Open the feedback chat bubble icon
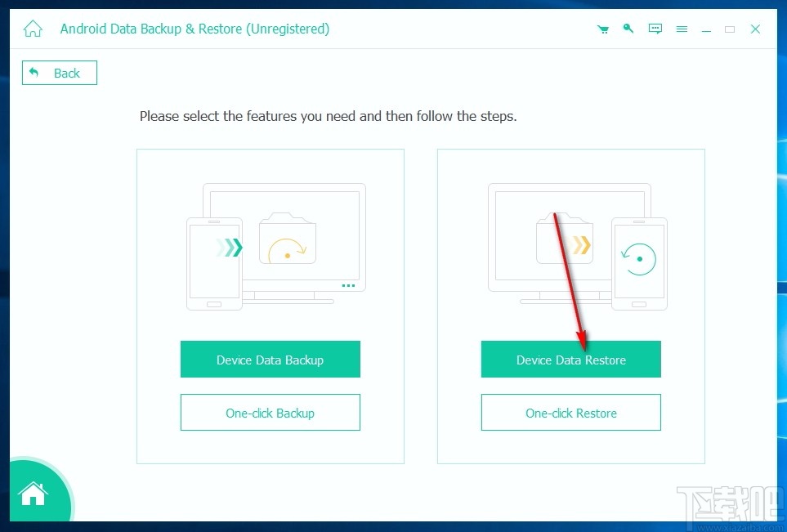The image size is (787, 532). coord(655,29)
